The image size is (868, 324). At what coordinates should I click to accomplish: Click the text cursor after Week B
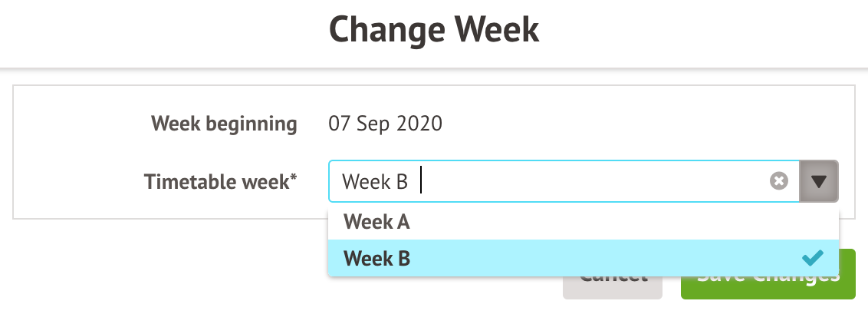point(422,182)
